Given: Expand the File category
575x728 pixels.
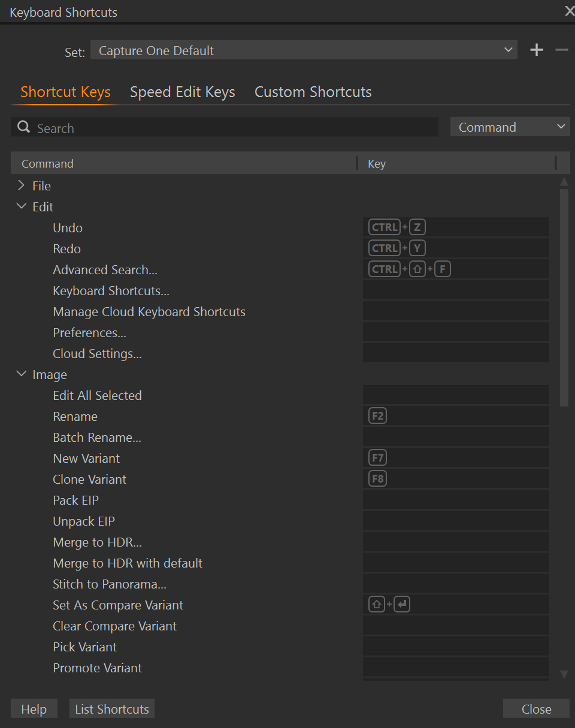Looking at the screenshot, I should pos(22,186).
